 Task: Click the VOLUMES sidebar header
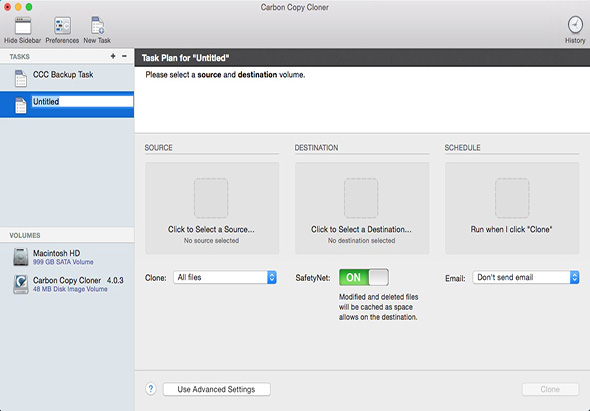point(25,235)
